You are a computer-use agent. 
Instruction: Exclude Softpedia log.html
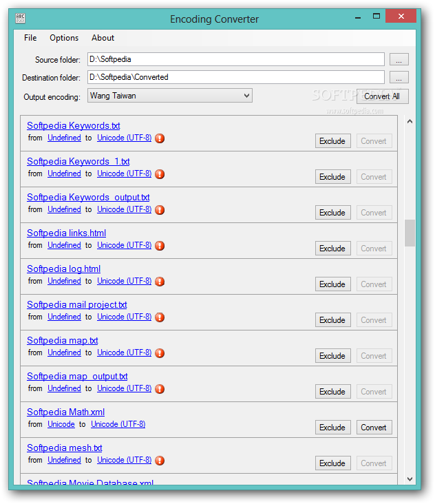pos(333,284)
